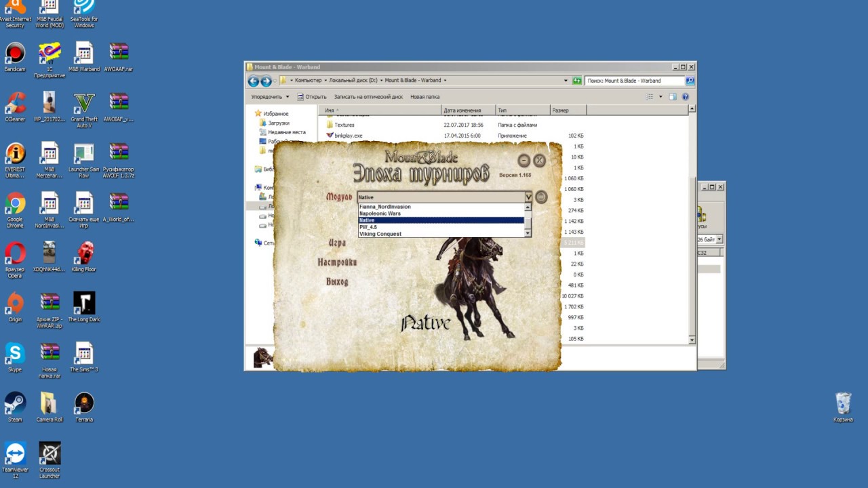
Task: Launch M&B Warband desktop shortcut
Action: coord(84,57)
